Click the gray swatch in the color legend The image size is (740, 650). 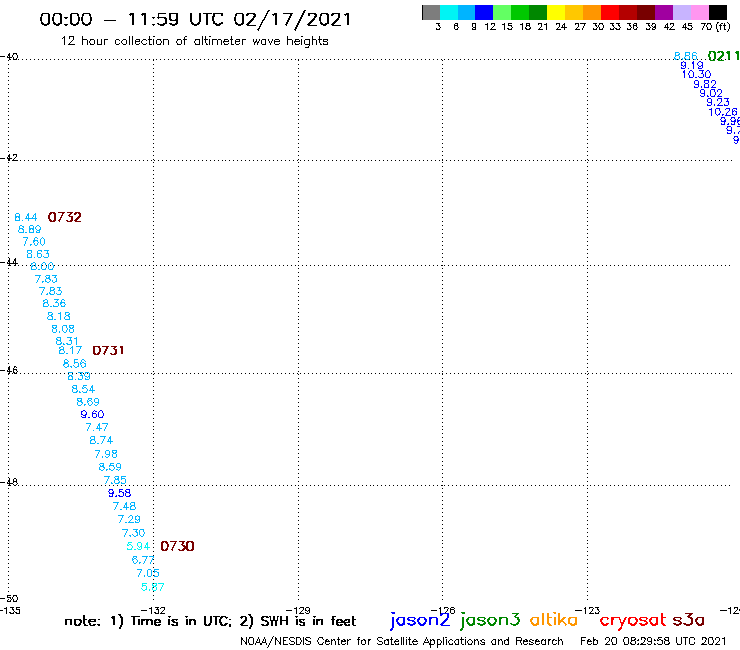coord(431,13)
